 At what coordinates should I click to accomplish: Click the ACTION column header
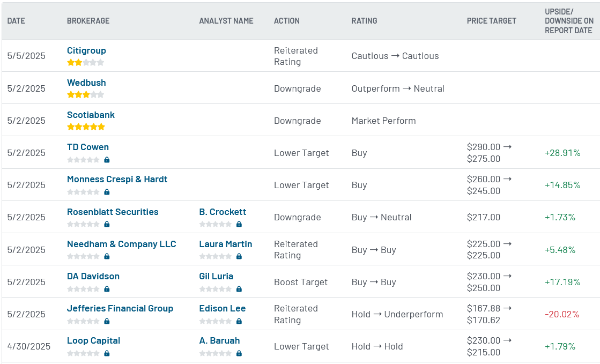click(x=287, y=21)
